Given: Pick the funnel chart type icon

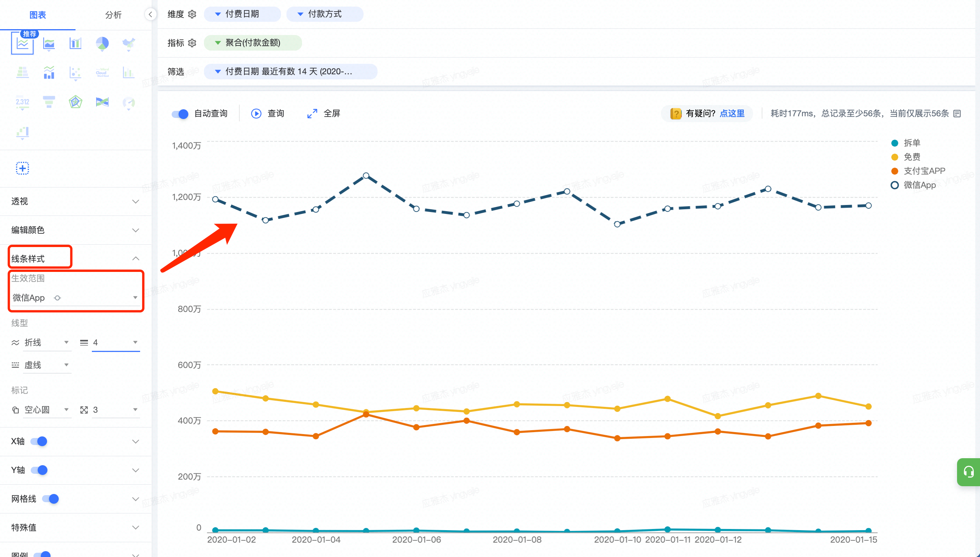Looking at the screenshot, I should (49, 102).
